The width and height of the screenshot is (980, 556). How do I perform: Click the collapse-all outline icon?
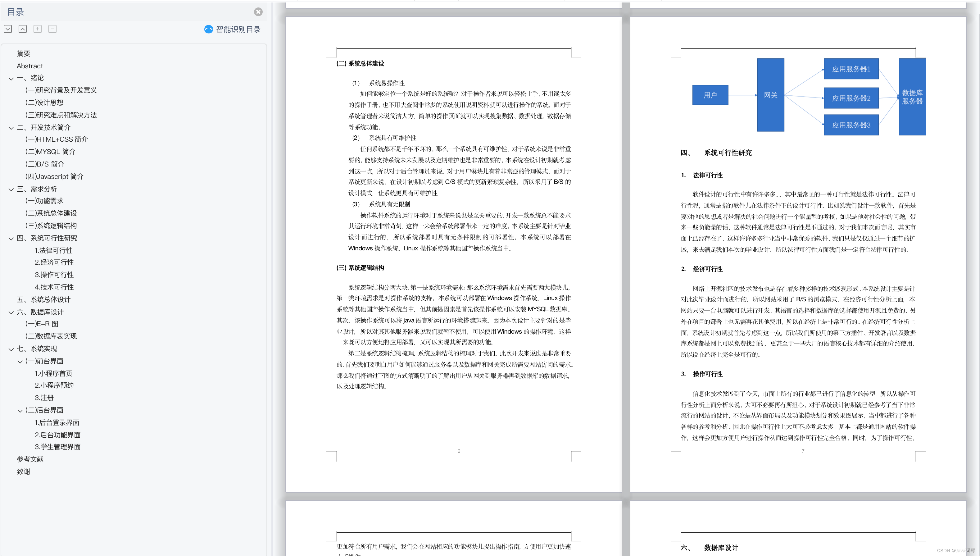point(23,29)
